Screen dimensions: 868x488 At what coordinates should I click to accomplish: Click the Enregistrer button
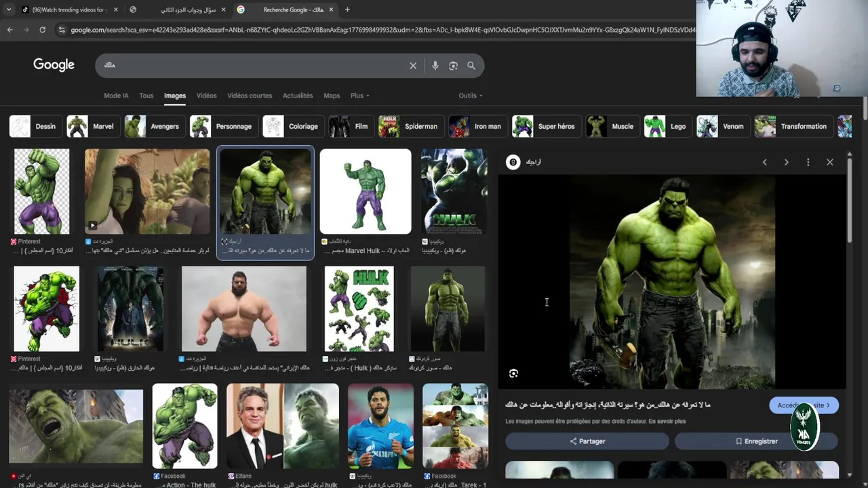point(756,441)
